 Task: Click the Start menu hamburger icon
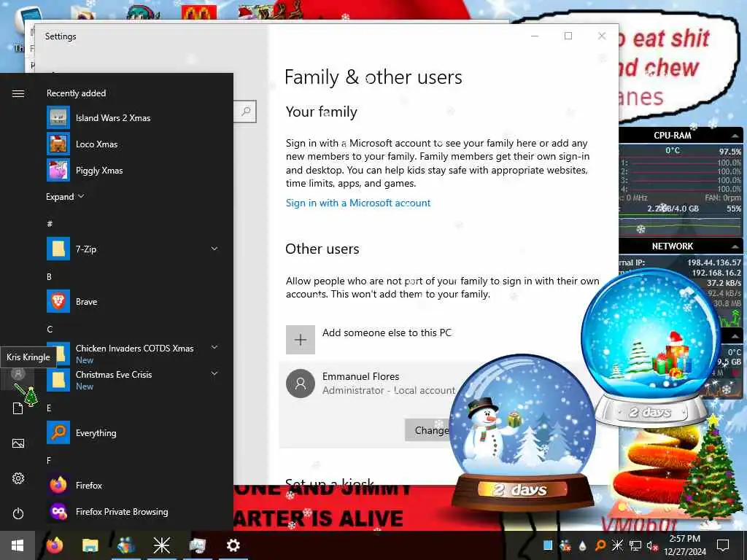[x=18, y=93]
